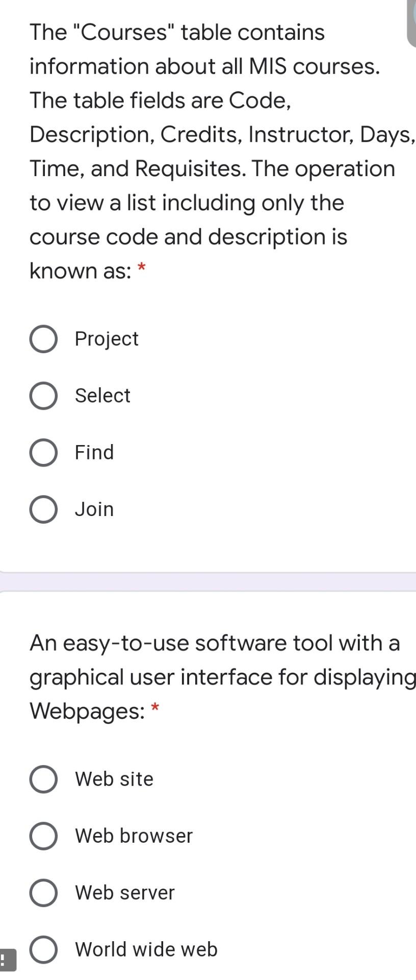Select the World wide web option

click(43, 949)
